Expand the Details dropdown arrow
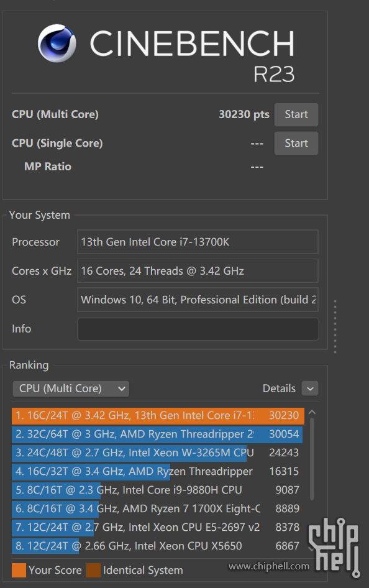 pyautogui.click(x=310, y=388)
